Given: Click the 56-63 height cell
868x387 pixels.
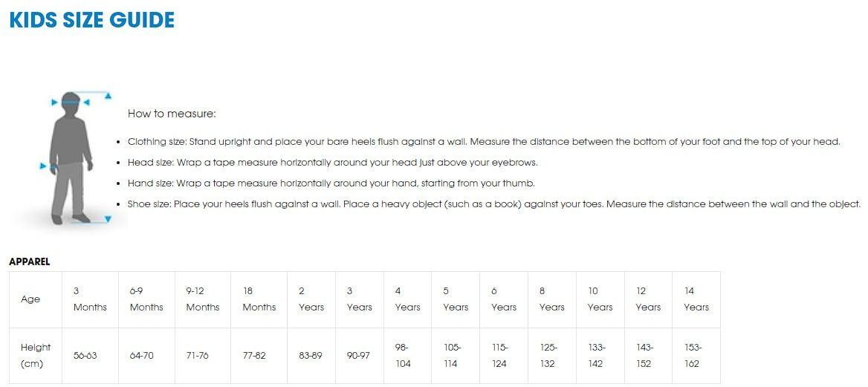Looking at the screenshot, I should [85, 356].
